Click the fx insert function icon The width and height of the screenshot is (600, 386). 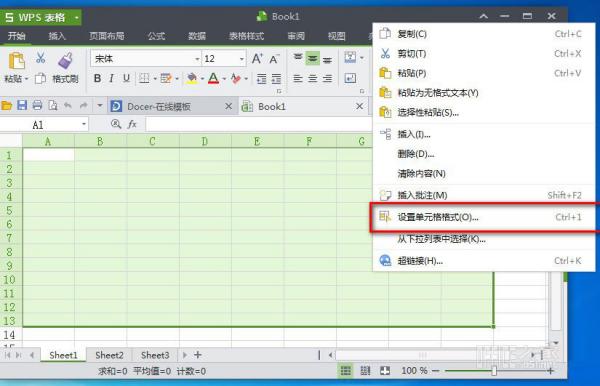tap(132, 124)
